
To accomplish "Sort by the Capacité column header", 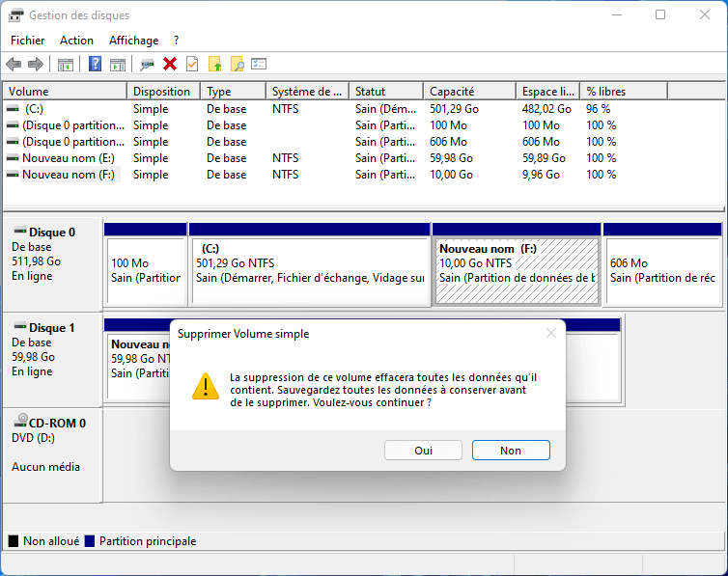I will click(470, 92).
